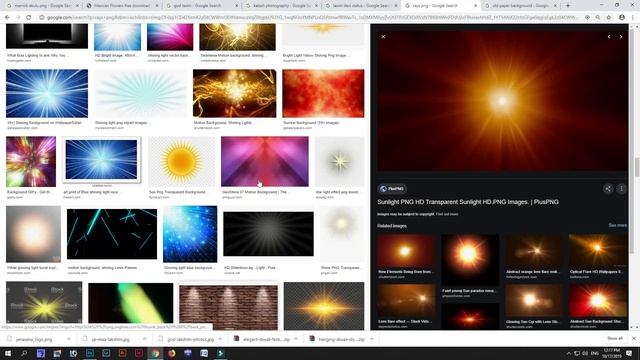Expand options for hanging-diwali zip download

pyautogui.click(x=371, y=339)
